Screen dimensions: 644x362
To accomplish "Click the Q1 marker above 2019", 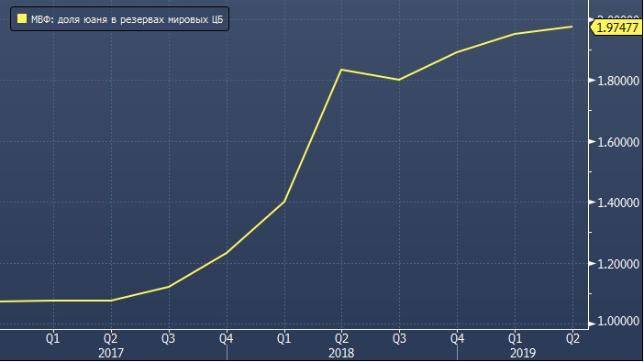I will pos(515,338).
